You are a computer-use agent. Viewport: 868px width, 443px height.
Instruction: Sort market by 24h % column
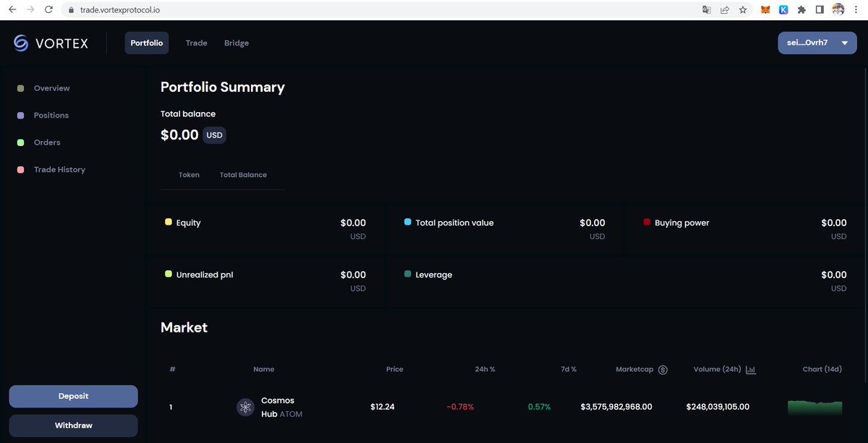(x=485, y=369)
